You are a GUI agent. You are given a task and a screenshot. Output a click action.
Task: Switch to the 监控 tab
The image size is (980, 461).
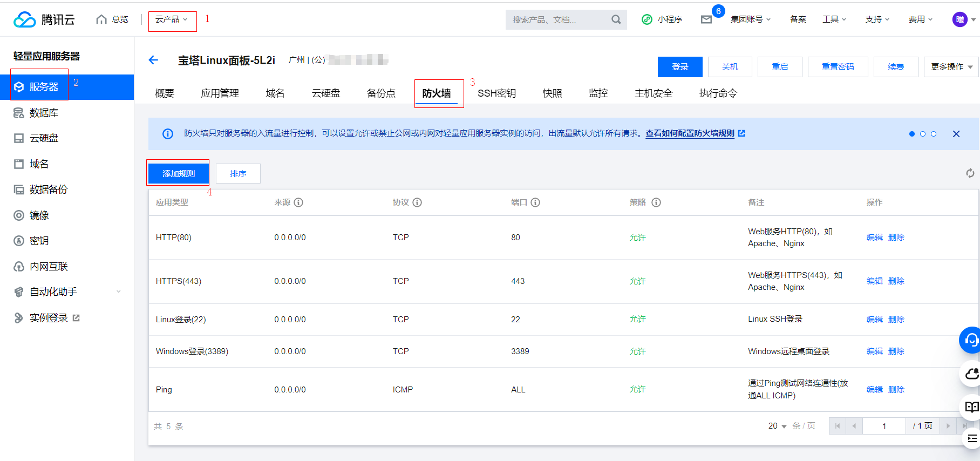coord(598,93)
